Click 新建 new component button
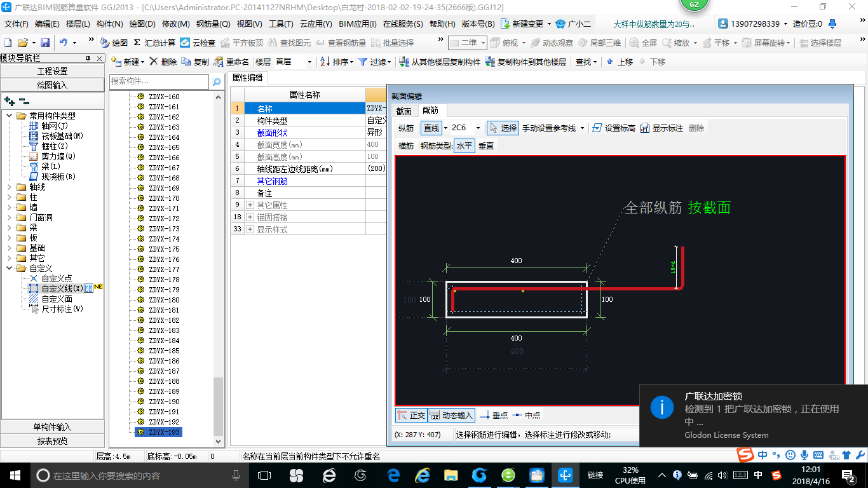This screenshot has height=488, width=868. (x=127, y=62)
